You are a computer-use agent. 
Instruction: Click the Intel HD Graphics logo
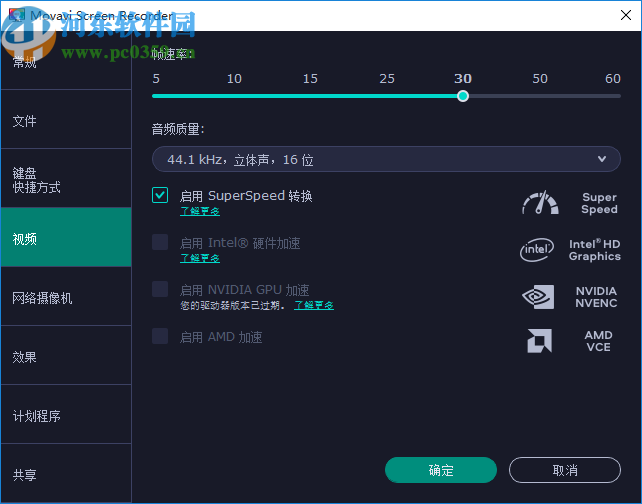tap(537, 250)
